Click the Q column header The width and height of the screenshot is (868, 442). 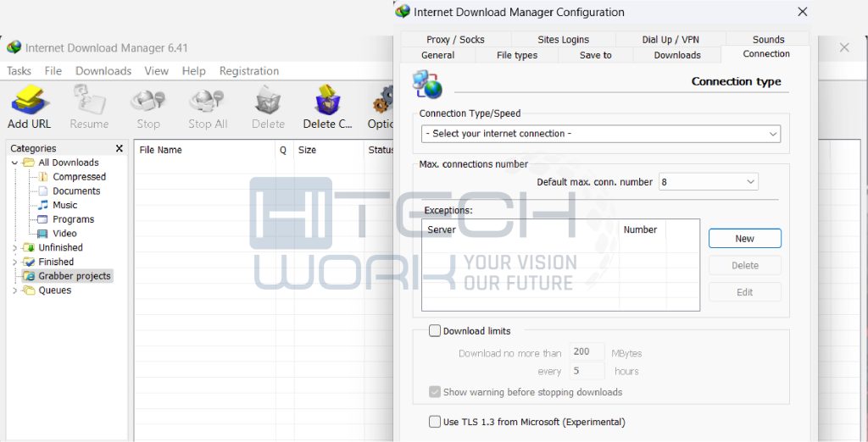[284, 150]
